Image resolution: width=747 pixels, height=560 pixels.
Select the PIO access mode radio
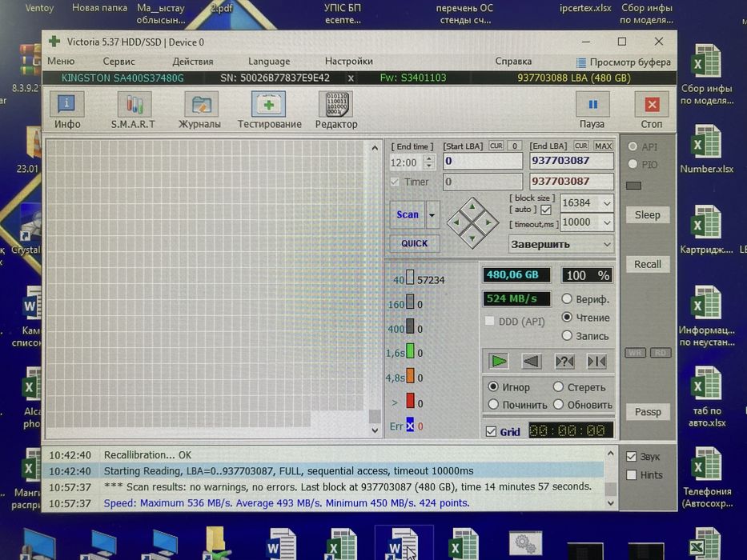click(633, 164)
